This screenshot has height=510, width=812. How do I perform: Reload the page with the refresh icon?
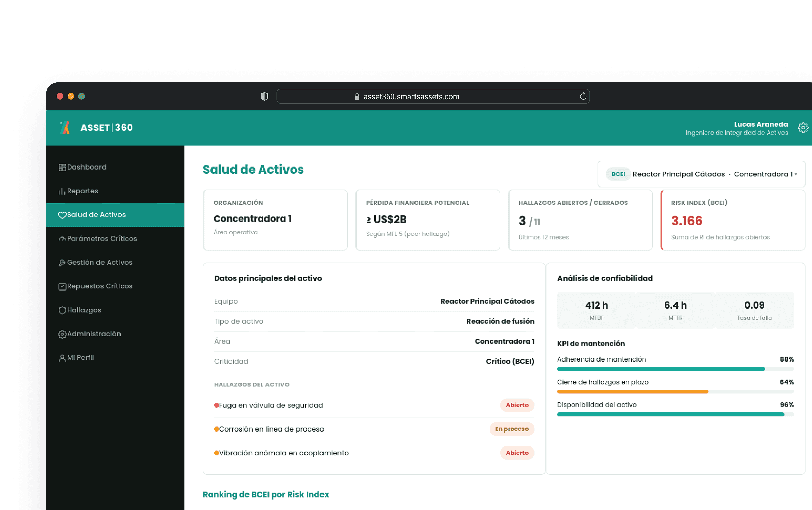point(583,96)
